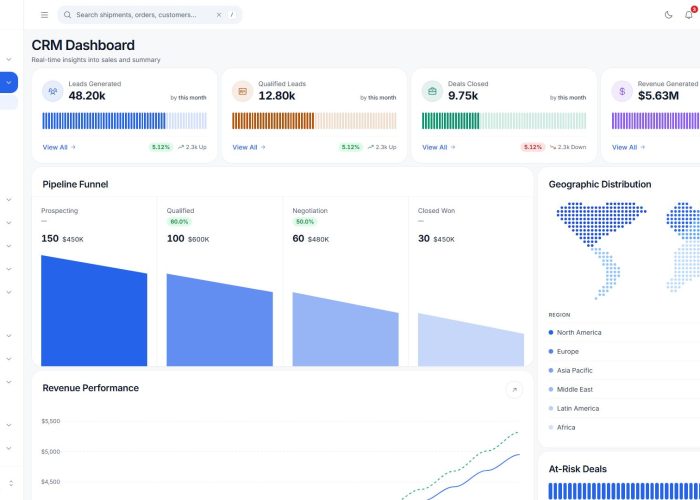The height and width of the screenshot is (500, 700).
Task: Select the Closed Won funnel bar
Action: 471,342
